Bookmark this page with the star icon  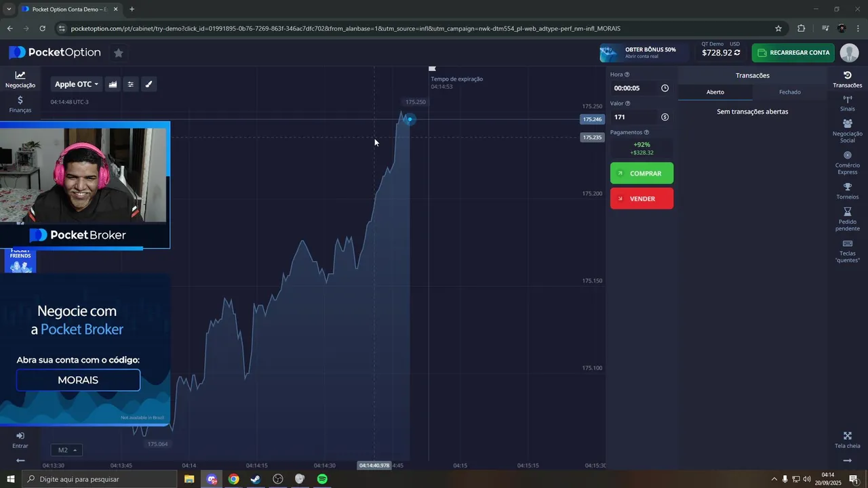point(778,28)
